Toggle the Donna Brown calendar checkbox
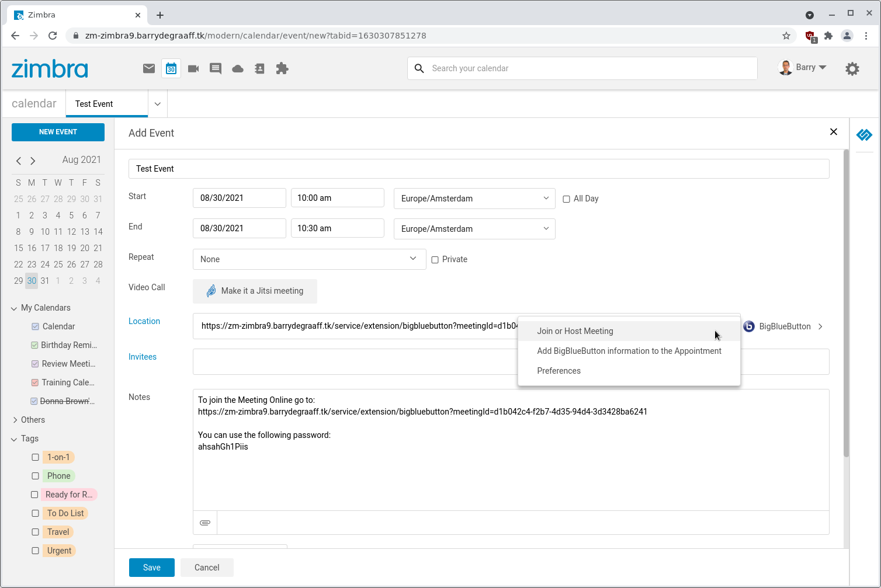The height and width of the screenshot is (588, 881). [34, 401]
